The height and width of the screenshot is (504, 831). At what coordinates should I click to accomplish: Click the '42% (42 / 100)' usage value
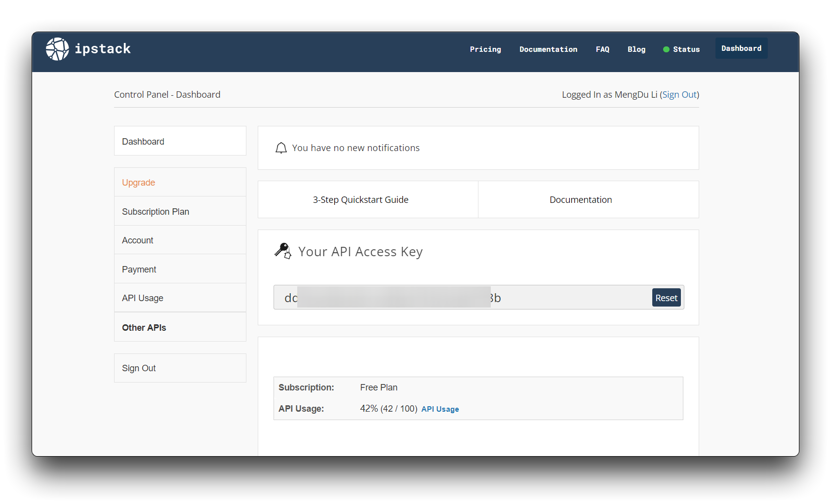click(389, 409)
